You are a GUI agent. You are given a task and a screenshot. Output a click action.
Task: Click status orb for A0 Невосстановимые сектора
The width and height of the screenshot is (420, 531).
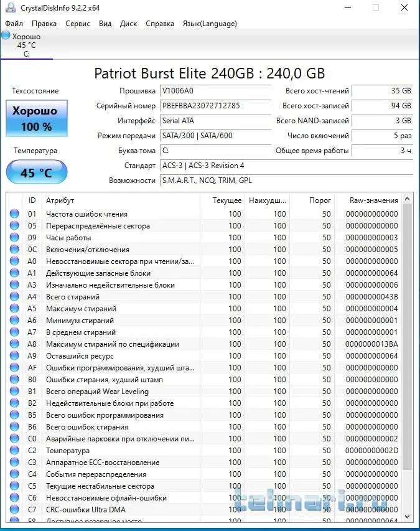coord(14,261)
